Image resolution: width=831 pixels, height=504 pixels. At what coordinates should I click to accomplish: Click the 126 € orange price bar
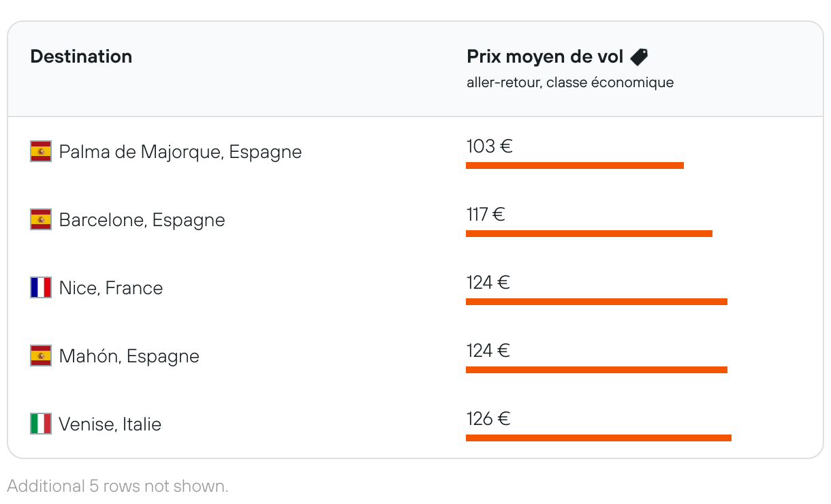(598, 438)
